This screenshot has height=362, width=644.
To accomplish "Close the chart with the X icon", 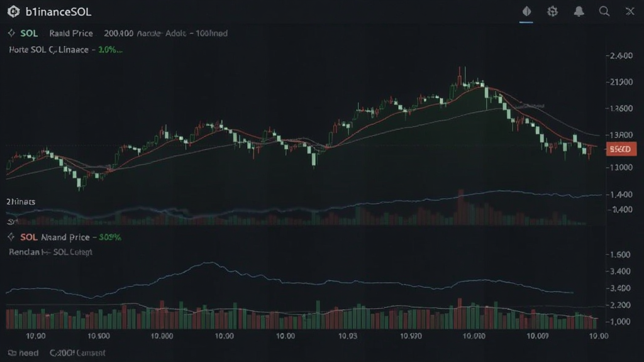I will [x=630, y=11].
